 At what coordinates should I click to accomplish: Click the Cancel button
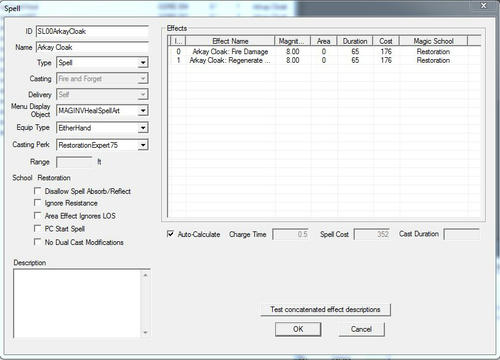click(x=361, y=329)
